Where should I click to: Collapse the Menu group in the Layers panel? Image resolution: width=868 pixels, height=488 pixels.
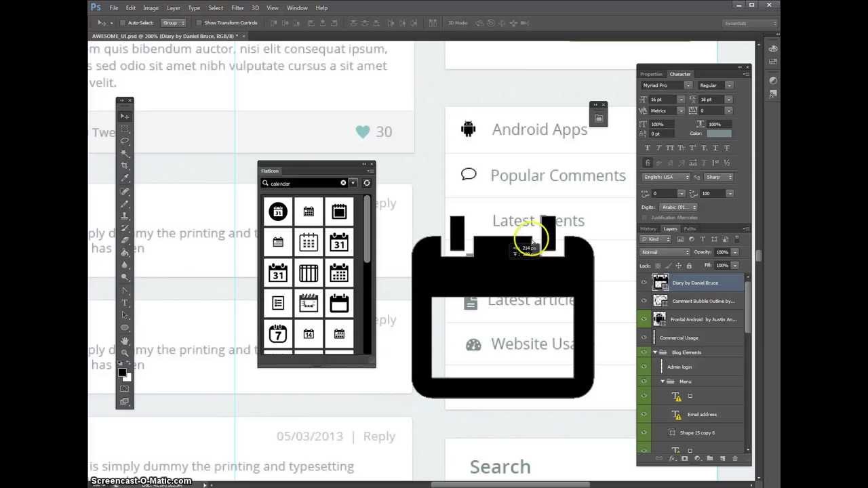(663, 381)
